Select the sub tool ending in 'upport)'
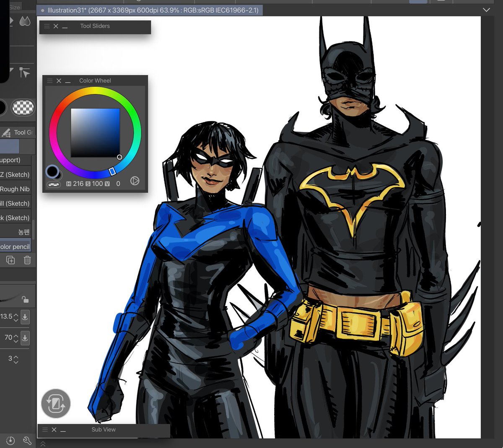 [x=16, y=160]
